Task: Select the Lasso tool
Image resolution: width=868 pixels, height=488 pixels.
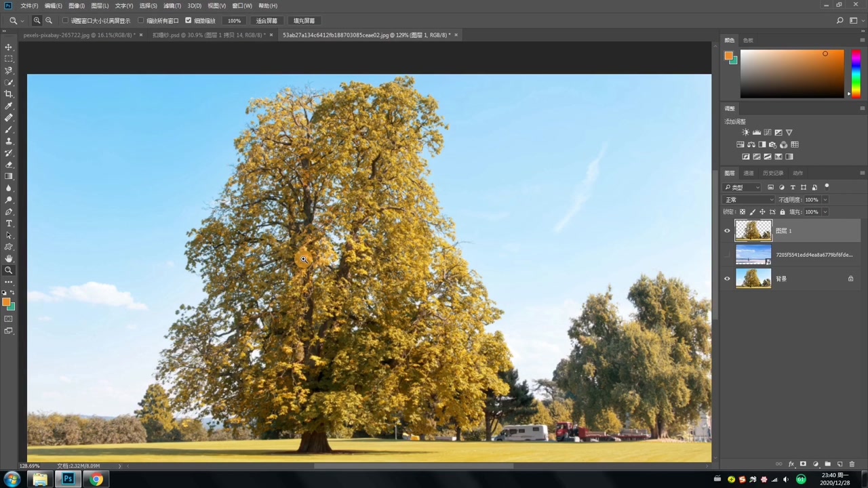Action: (9, 70)
